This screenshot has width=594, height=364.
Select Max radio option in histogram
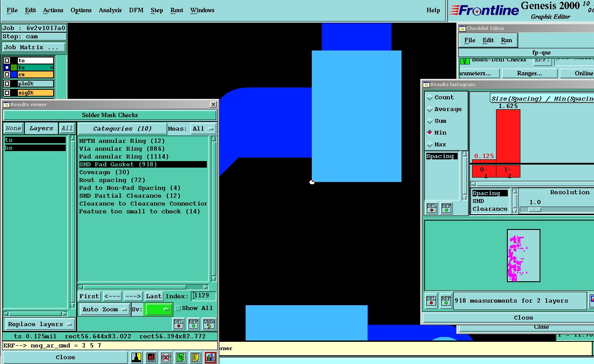tap(430, 144)
